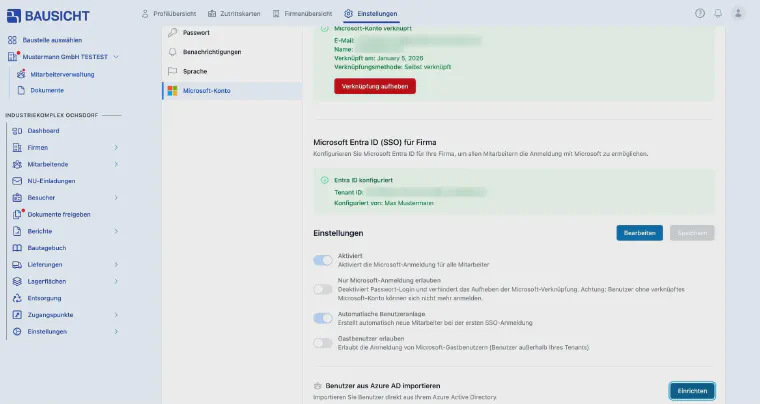Screen dimensions: 760x404
Task: Click the Sprache flag icon
Action: pyautogui.click(x=172, y=71)
